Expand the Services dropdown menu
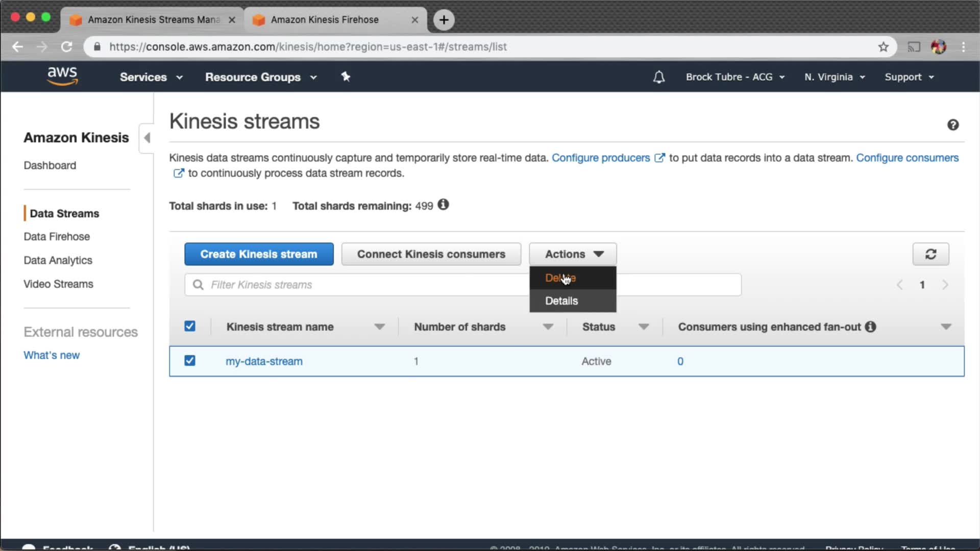 point(151,77)
